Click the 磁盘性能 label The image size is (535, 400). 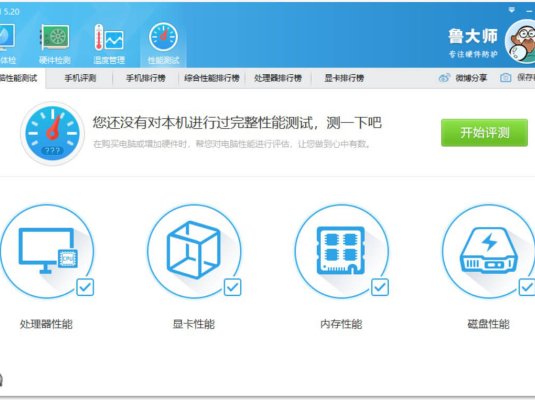[x=488, y=324]
